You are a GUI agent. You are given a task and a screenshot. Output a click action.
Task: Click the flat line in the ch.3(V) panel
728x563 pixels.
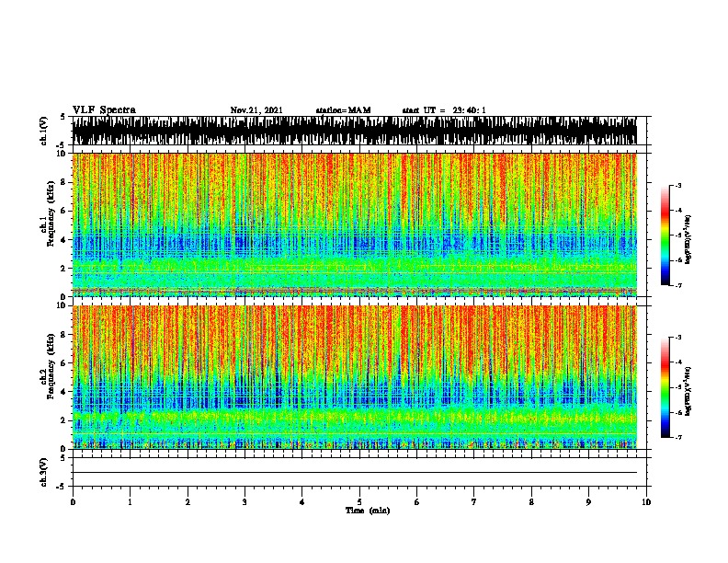pyautogui.click(x=355, y=473)
